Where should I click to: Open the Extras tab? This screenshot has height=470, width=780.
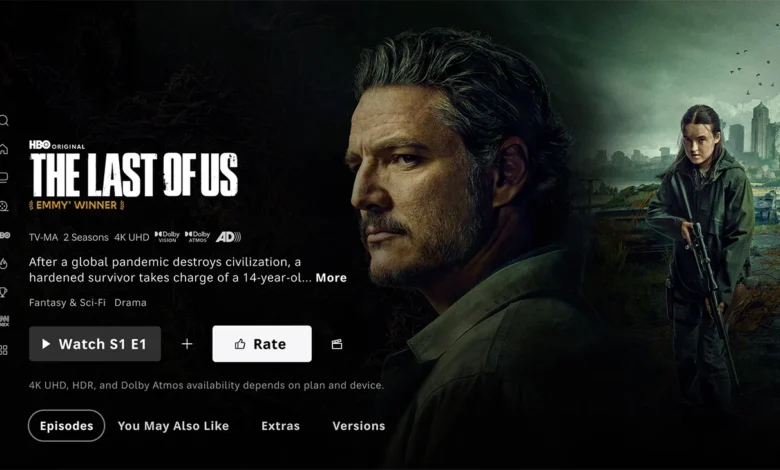(281, 426)
